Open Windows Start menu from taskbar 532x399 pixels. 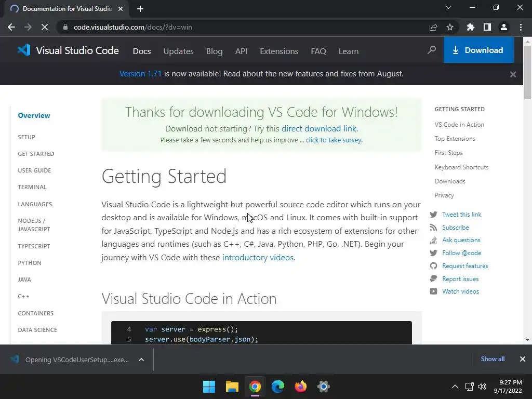(x=209, y=387)
